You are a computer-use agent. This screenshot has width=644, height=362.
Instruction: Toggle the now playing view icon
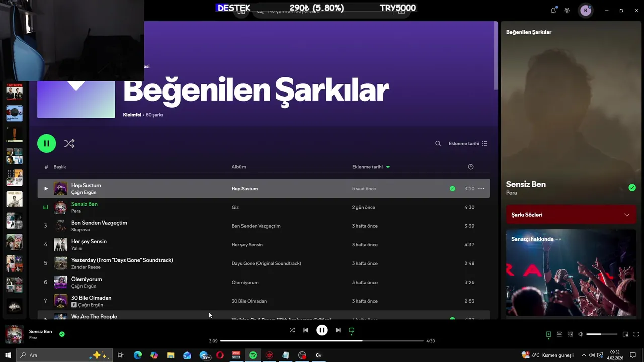(548, 334)
